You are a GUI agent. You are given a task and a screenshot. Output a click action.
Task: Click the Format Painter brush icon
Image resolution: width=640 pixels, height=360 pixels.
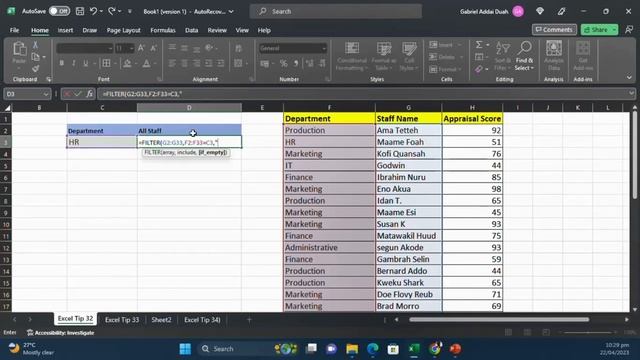(36, 69)
